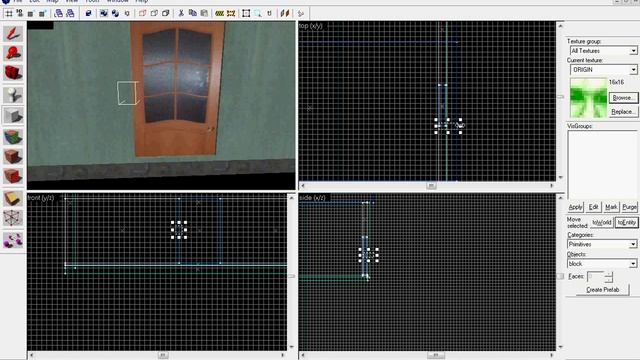Click the Paste clipboard icon
Screen dimensions: 640x360
pyautogui.click(x=204, y=13)
